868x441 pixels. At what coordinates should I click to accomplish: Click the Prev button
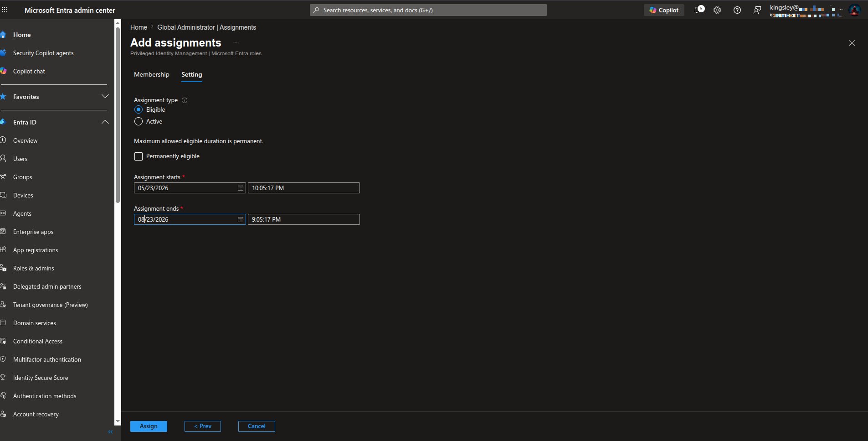click(203, 426)
